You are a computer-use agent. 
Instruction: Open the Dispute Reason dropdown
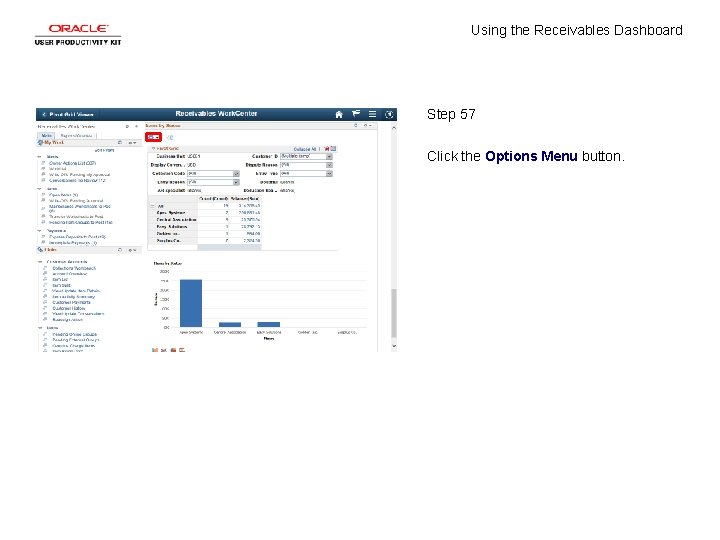click(x=306, y=165)
